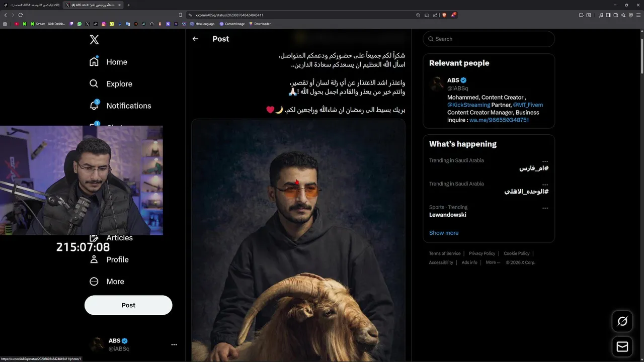
Task: Click the X Search field
Action: pyautogui.click(x=489, y=39)
